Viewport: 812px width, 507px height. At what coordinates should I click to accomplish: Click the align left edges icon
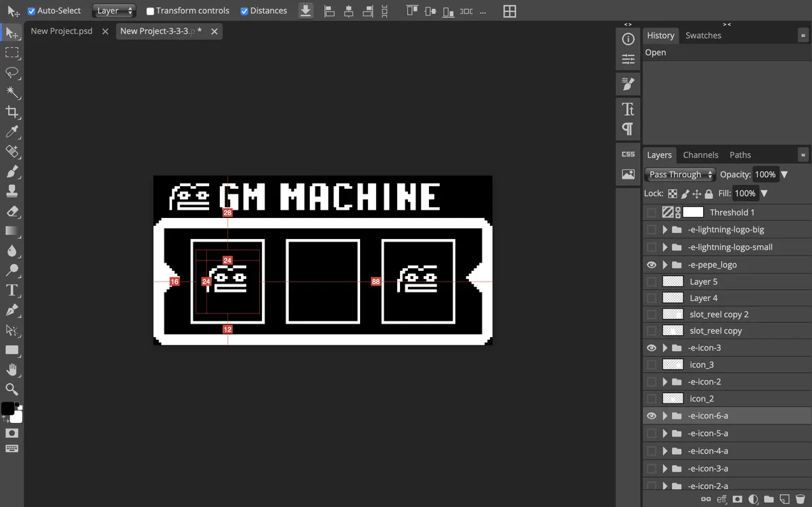[x=330, y=11]
